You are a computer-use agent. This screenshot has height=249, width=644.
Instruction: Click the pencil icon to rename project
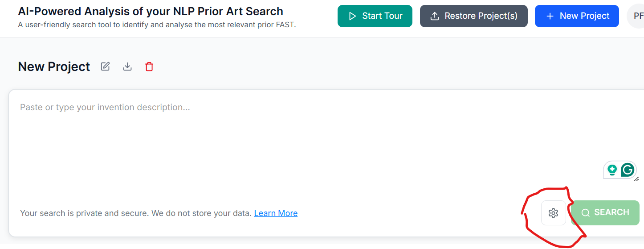pyautogui.click(x=105, y=66)
